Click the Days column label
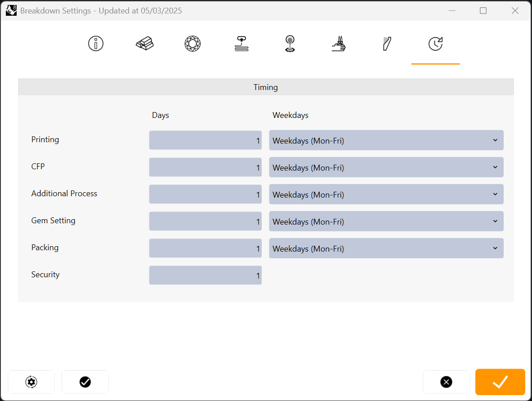The height and width of the screenshot is (401, 532). tap(161, 116)
